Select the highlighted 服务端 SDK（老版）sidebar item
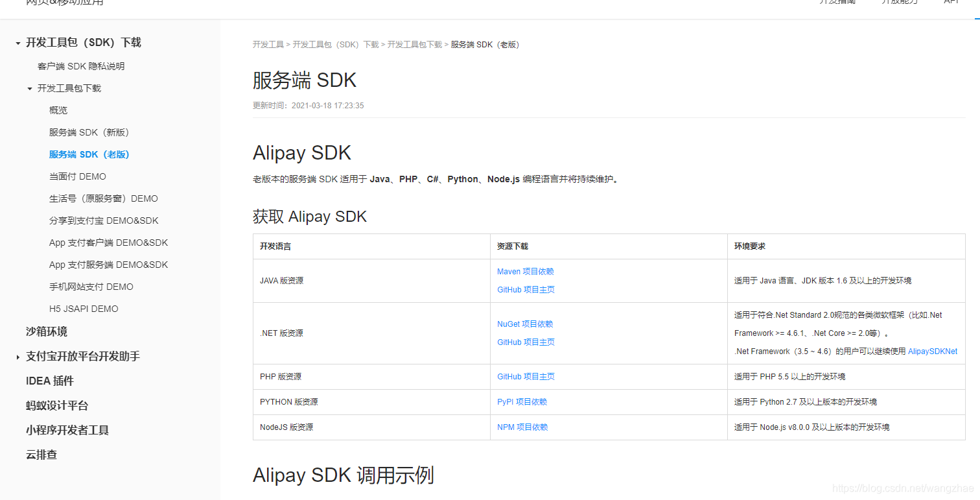Screen dimensions: 980x500 [89, 154]
